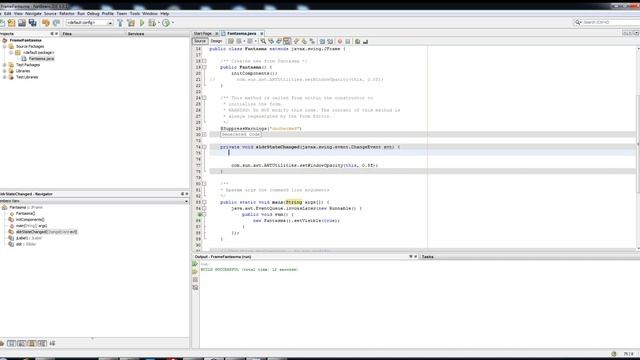This screenshot has height=360, width=640.
Task: Click the Re-run with options yellow arrows icon
Action: pyautogui.click(x=195, y=272)
